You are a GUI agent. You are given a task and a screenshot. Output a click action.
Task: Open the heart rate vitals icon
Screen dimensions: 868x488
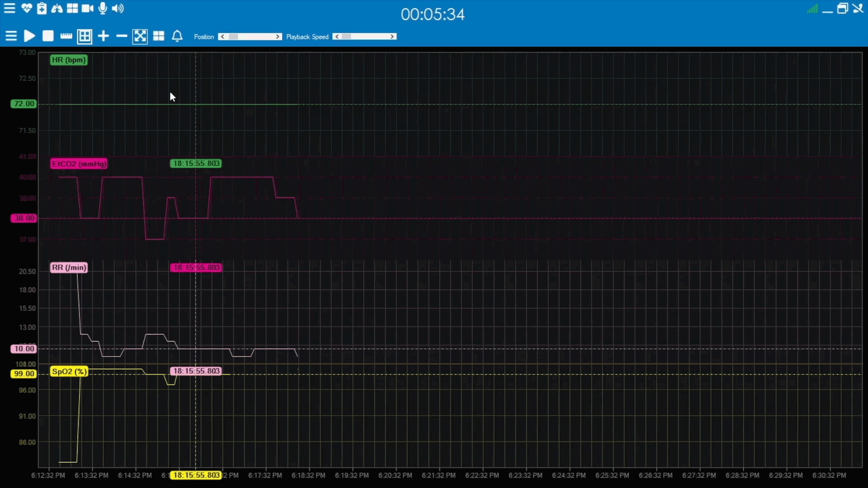coord(27,8)
